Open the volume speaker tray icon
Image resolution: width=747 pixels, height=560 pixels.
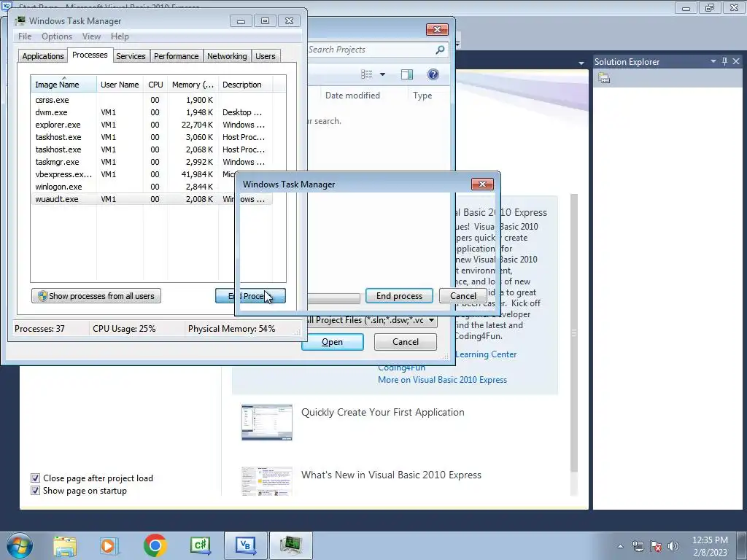click(673, 546)
